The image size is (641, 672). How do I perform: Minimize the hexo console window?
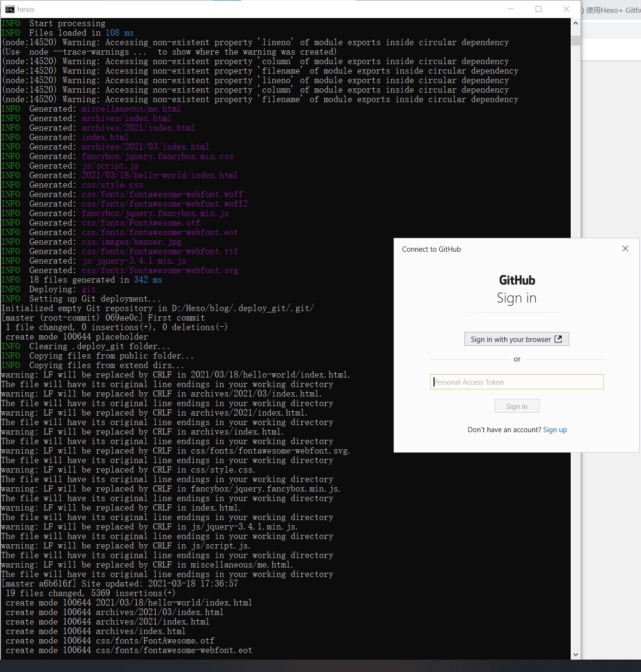tap(511, 9)
